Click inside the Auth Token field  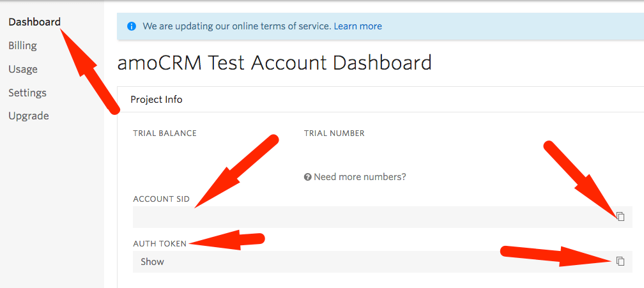coord(382,262)
